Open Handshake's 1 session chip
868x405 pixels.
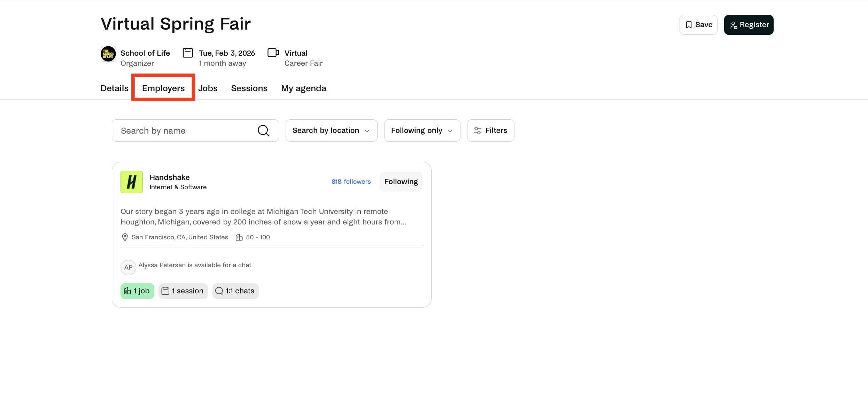(183, 291)
